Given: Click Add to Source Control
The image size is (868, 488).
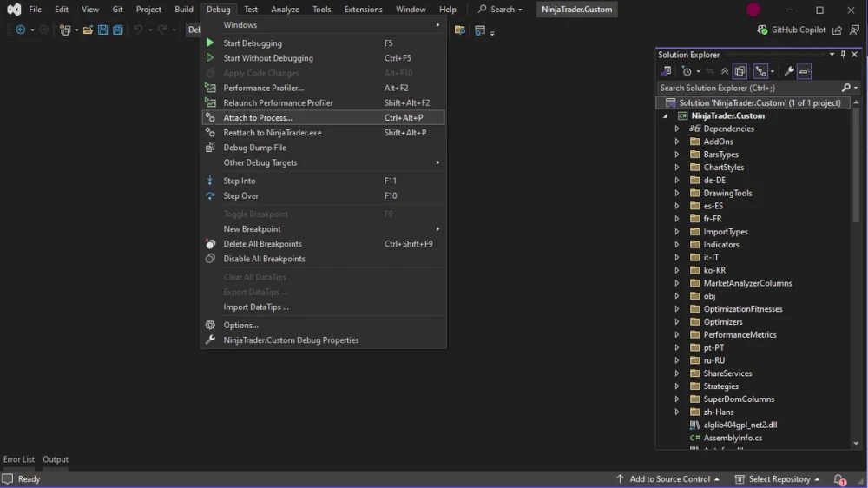Looking at the screenshot, I should [667, 479].
